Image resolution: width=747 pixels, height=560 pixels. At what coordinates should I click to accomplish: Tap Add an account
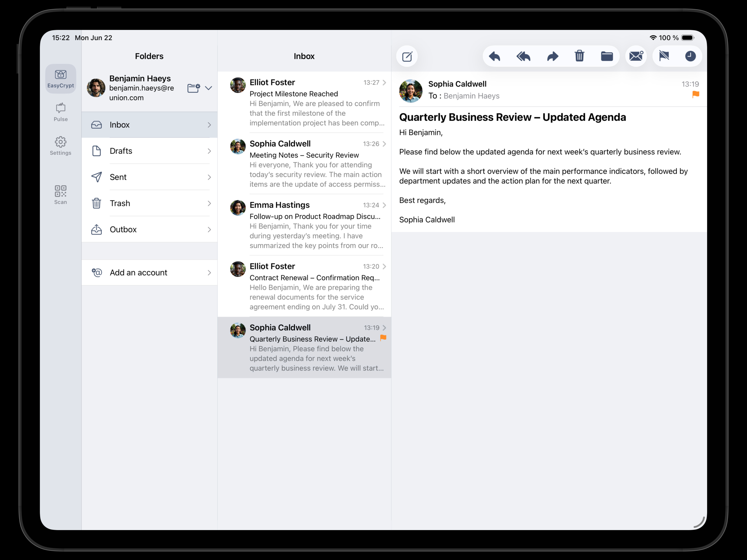coord(150,272)
